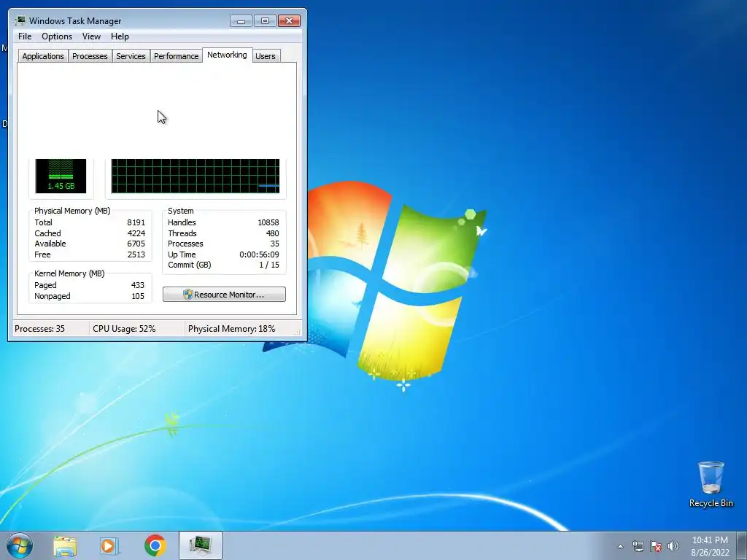Minimize the Task Manager window
The height and width of the screenshot is (560, 747).
[241, 20]
